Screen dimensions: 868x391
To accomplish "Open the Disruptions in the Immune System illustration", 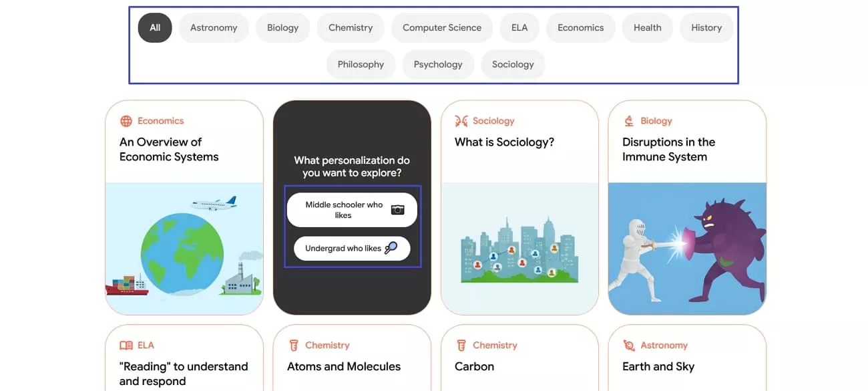I will click(x=687, y=248).
